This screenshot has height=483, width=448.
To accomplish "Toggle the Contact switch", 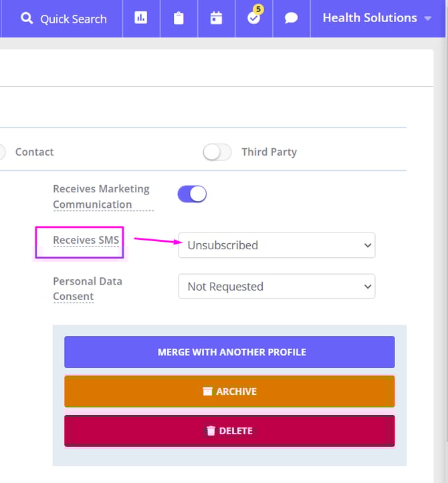I will pyautogui.click(x=2, y=152).
